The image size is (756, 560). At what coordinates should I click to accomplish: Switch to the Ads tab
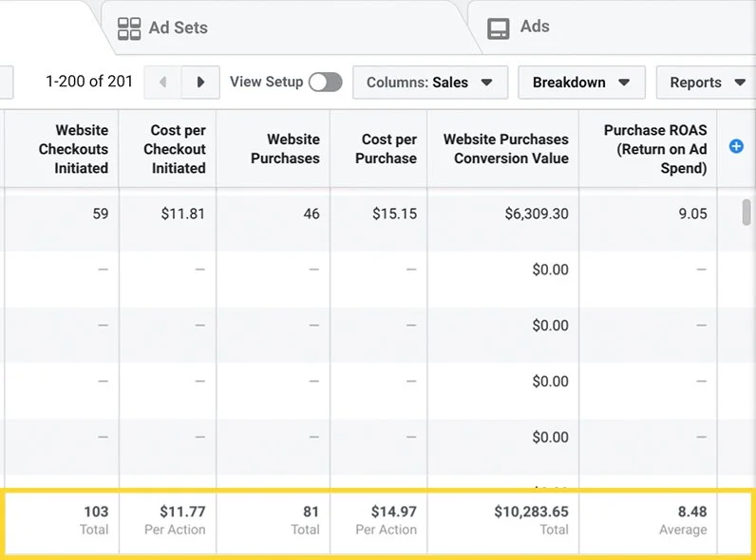tap(534, 28)
